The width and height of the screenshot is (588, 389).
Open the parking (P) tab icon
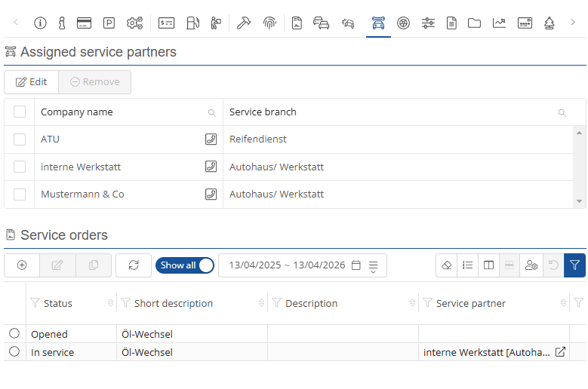click(109, 23)
